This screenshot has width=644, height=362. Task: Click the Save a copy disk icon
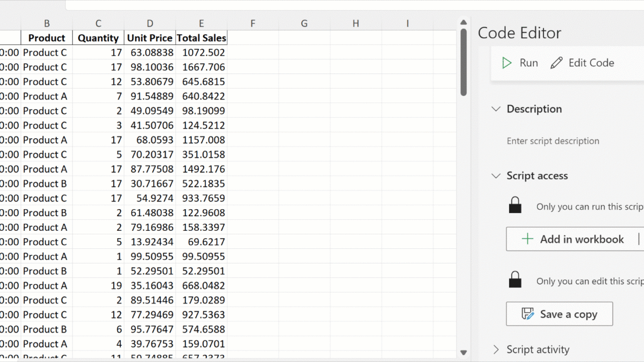tap(527, 314)
